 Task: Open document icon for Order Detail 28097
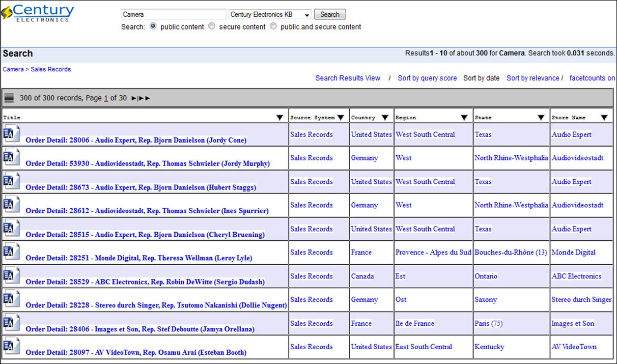click(12, 347)
